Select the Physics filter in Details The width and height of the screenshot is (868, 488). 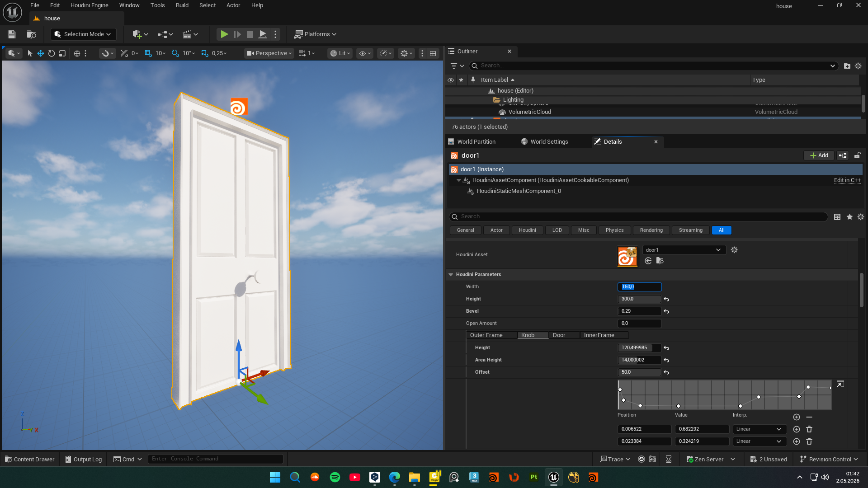point(614,230)
